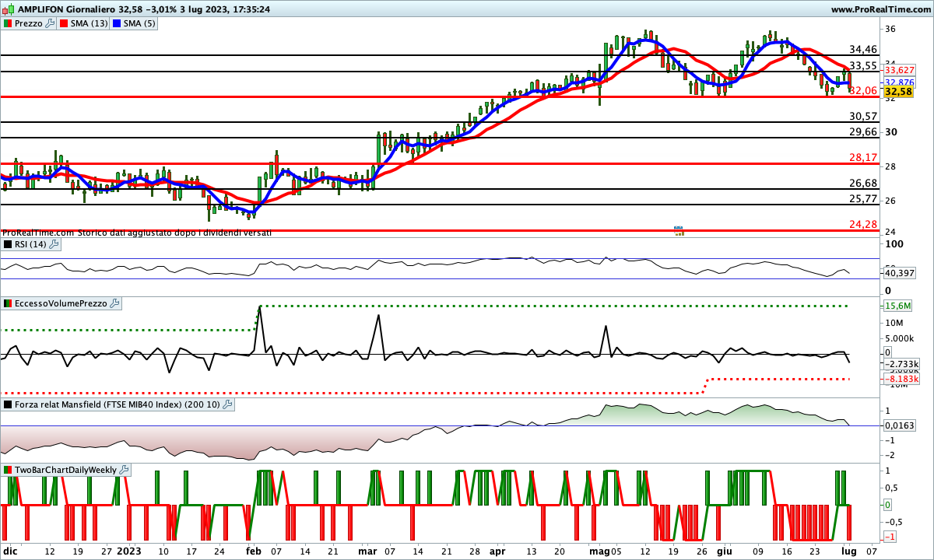
Task: Click the 'feb' label on the time axis
Action: coord(254,551)
